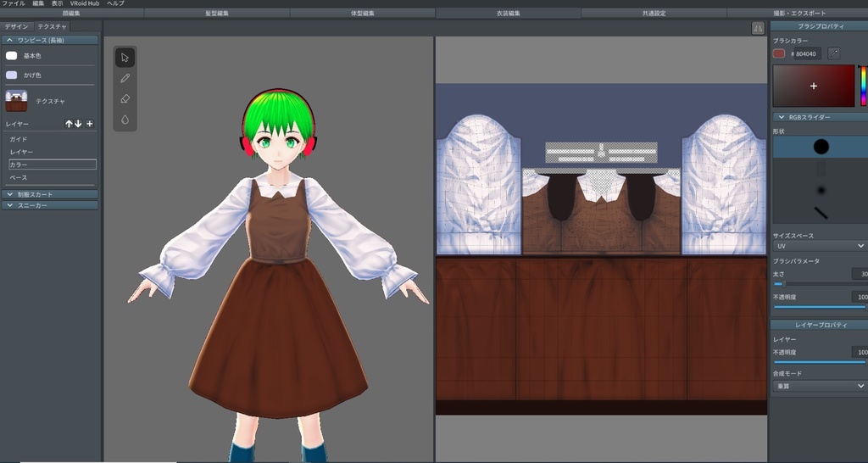
Task: Switch to the デザイン tab
Action: pos(17,26)
